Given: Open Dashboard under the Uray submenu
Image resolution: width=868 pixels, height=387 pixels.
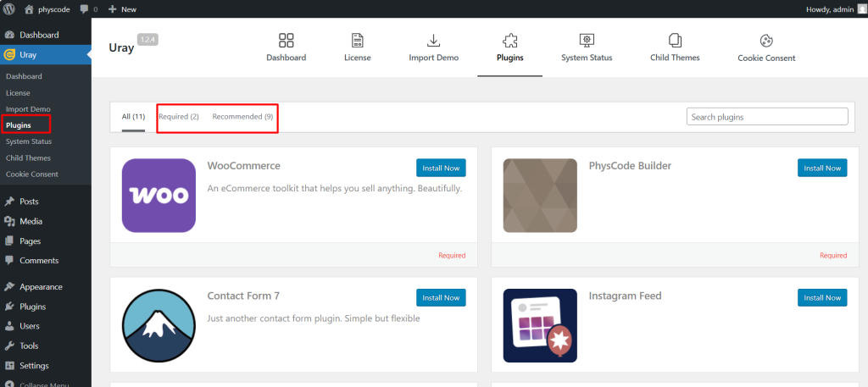Looking at the screenshot, I should coord(24,76).
